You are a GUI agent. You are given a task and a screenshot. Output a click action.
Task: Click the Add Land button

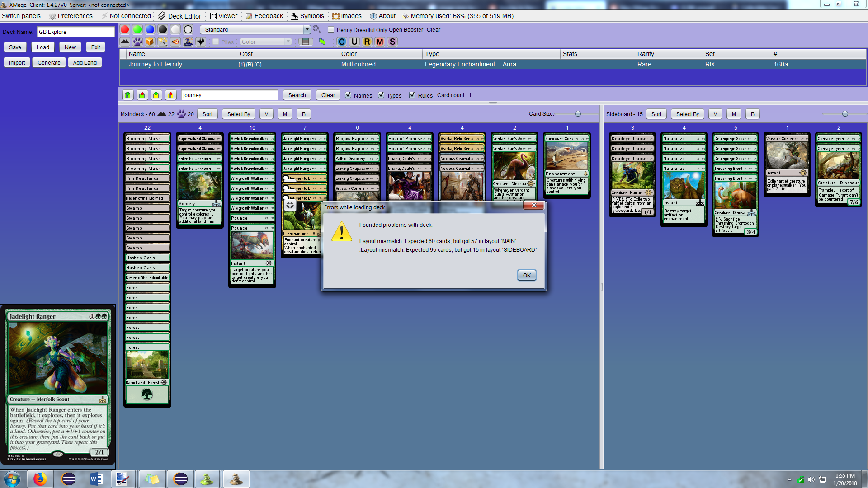[x=85, y=62]
